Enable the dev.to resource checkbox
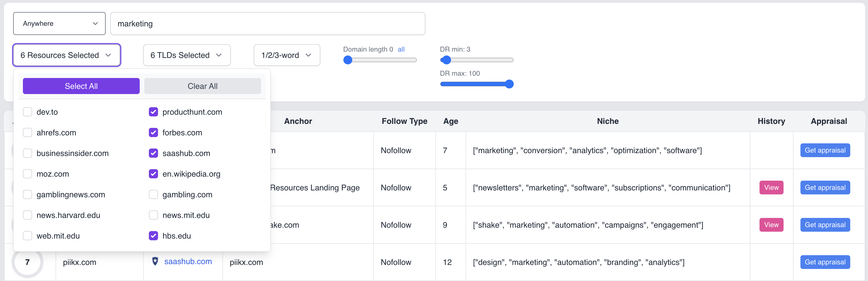The height and width of the screenshot is (281, 868). [28, 112]
